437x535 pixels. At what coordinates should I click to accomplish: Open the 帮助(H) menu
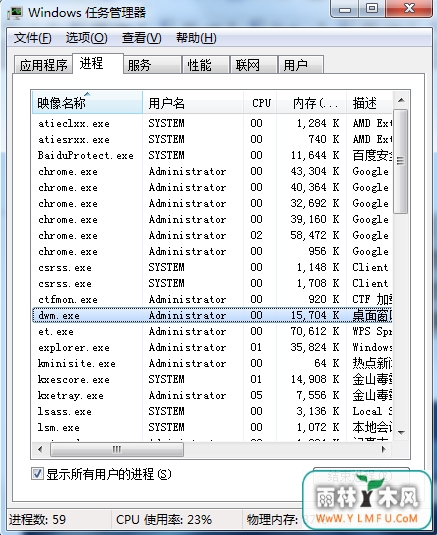(196, 38)
